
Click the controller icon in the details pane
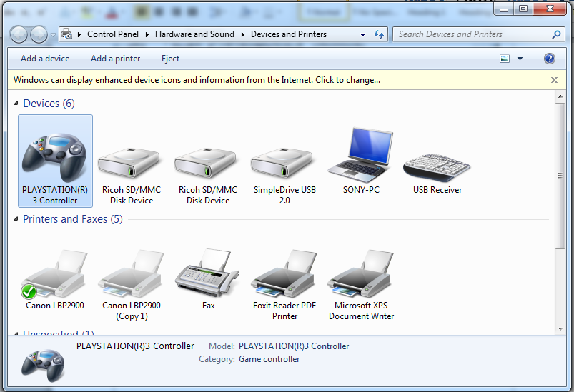click(x=43, y=365)
